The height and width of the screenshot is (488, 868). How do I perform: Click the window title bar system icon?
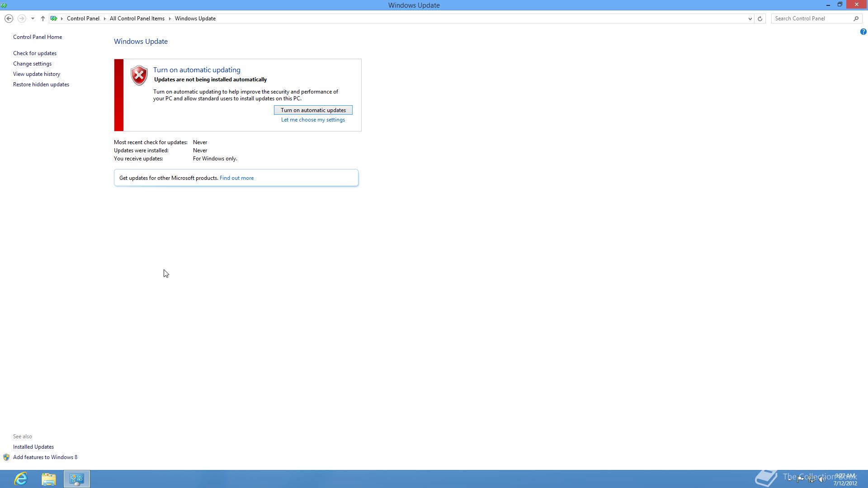click(x=4, y=5)
